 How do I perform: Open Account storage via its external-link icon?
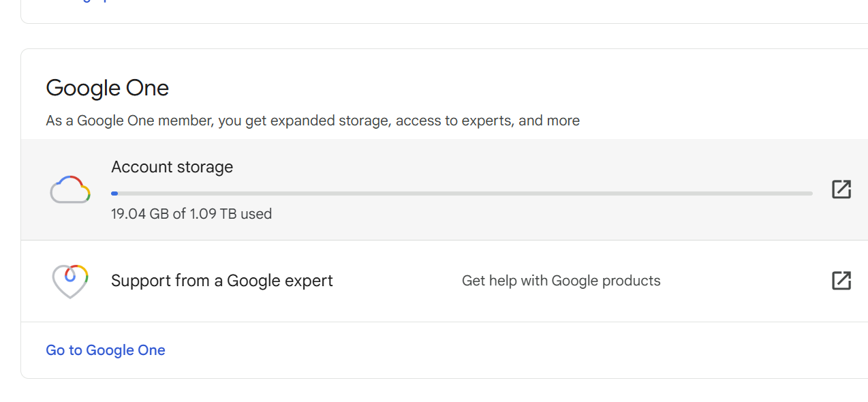[x=841, y=189]
